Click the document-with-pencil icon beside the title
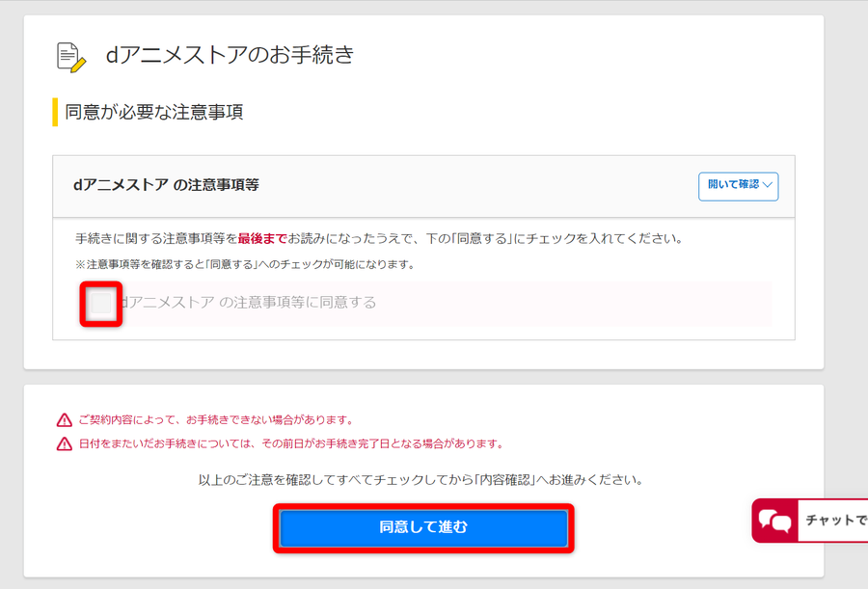Image resolution: width=868 pixels, height=589 pixels. click(x=71, y=57)
